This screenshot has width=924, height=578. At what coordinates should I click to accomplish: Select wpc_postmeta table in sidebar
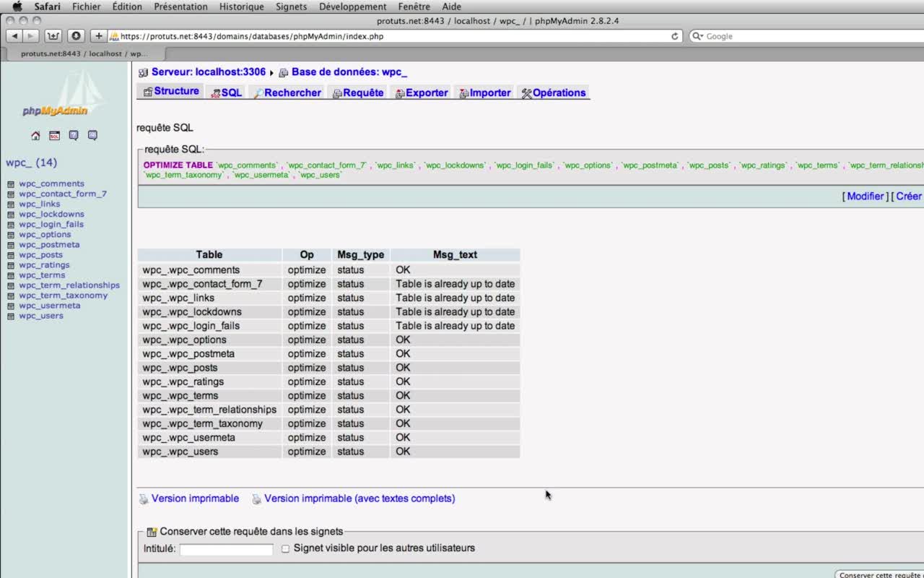click(49, 244)
